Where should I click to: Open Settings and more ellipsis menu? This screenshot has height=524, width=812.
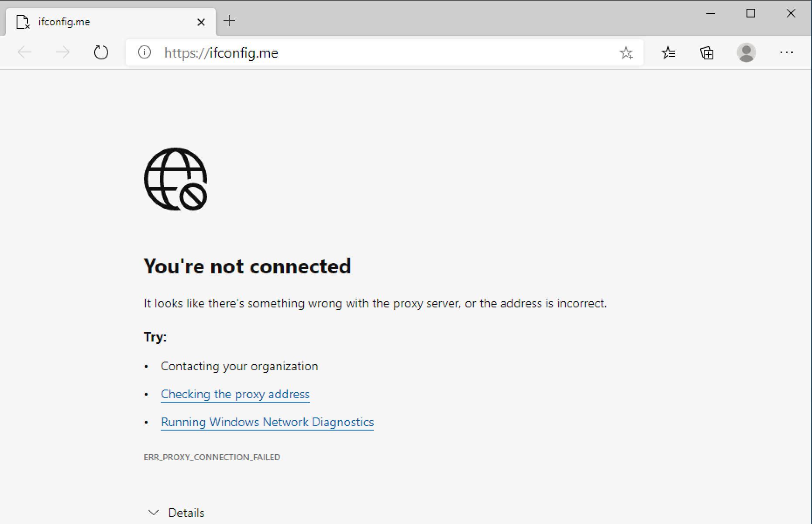786,52
